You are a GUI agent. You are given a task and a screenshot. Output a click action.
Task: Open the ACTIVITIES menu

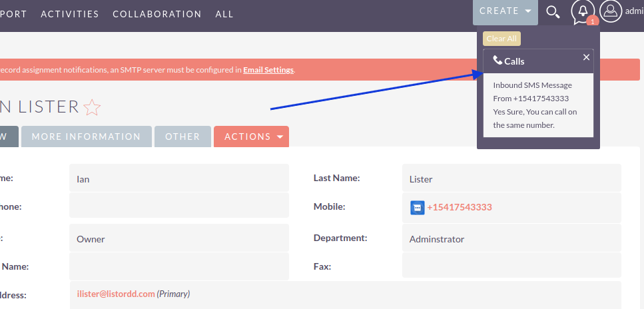point(70,14)
